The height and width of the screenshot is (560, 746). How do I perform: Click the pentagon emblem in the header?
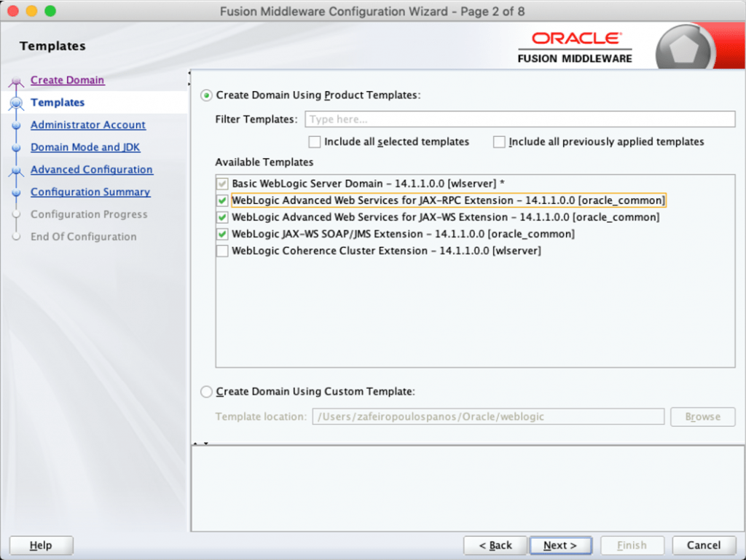tap(684, 49)
